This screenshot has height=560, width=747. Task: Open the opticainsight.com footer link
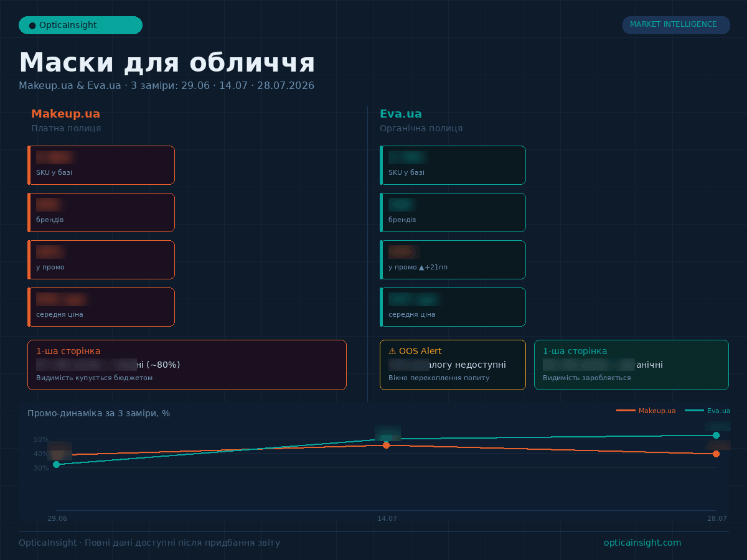[x=642, y=543]
